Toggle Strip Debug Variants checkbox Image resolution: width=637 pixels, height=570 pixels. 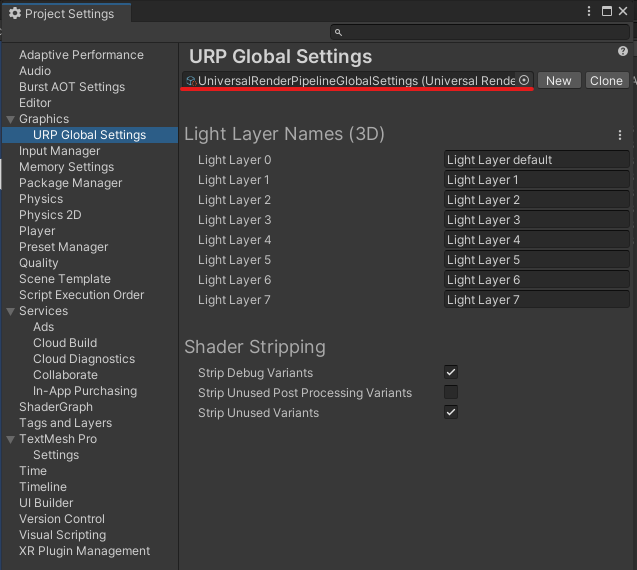(451, 372)
